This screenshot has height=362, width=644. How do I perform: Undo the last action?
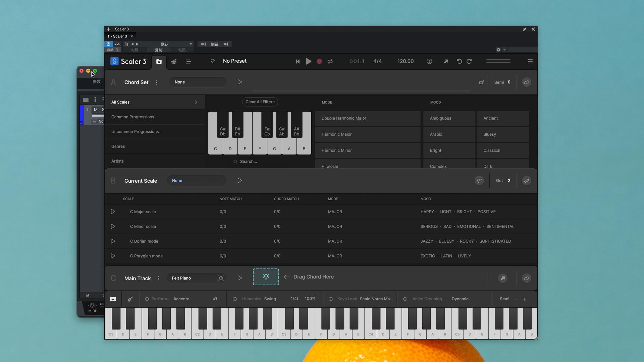459,61
